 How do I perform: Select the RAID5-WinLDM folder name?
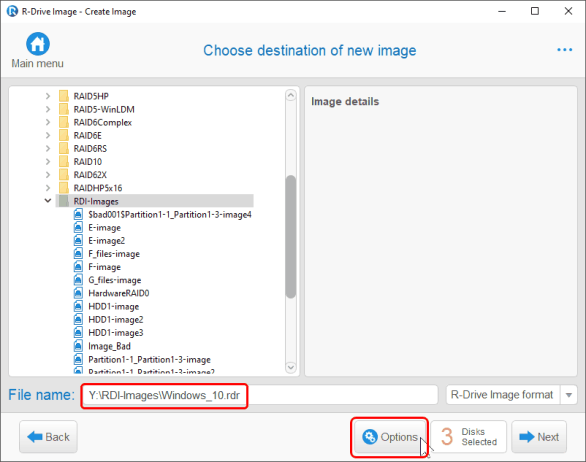[x=104, y=110]
